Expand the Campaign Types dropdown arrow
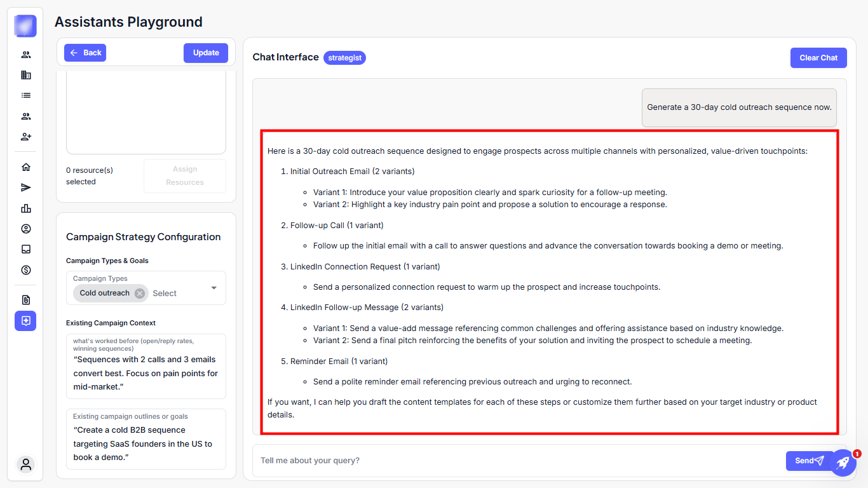 coord(214,288)
